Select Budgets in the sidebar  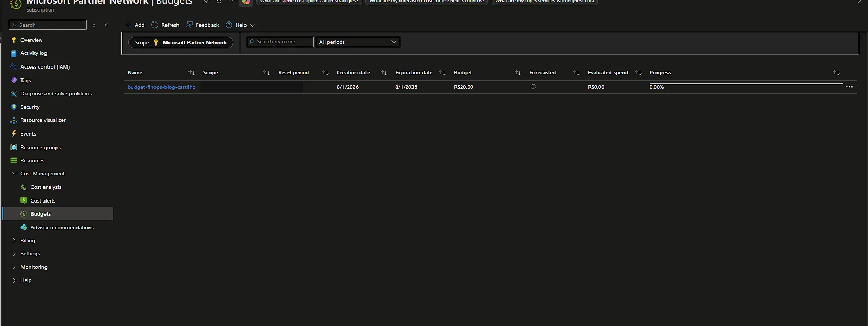pyautogui.click(x=58, y=213)
